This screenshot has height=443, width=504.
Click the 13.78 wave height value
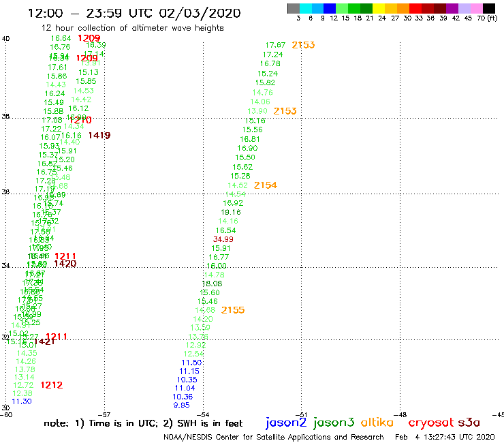coord(25,369)
